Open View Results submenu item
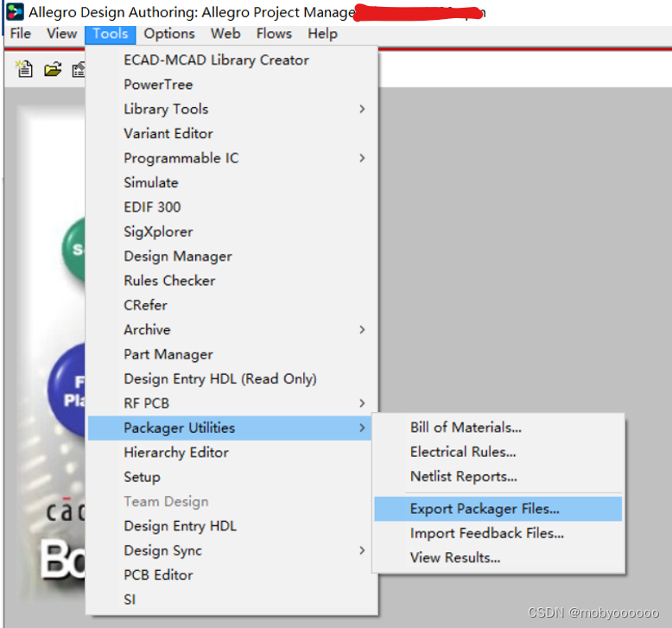 498,558
